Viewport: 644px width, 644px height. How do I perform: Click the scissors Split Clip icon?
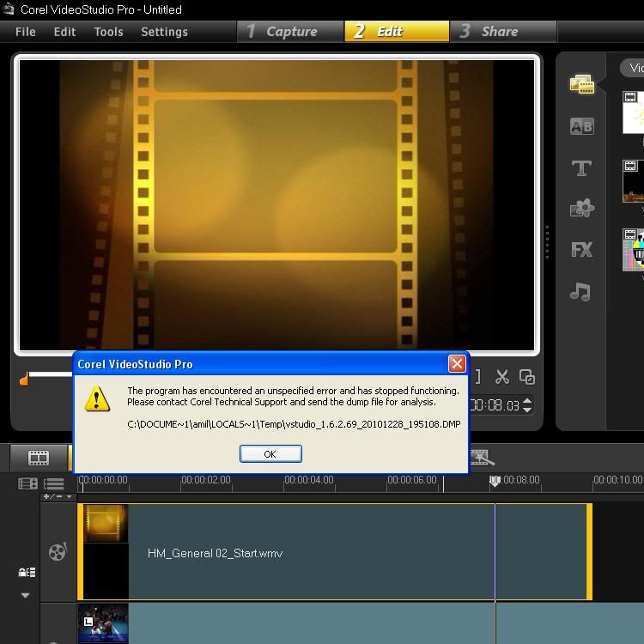tap(502, 377)
